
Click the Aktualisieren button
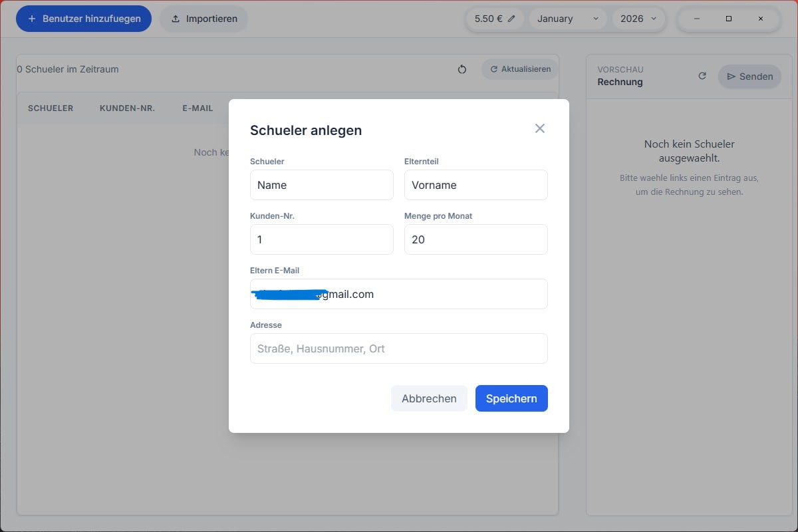tap(520, 69)
